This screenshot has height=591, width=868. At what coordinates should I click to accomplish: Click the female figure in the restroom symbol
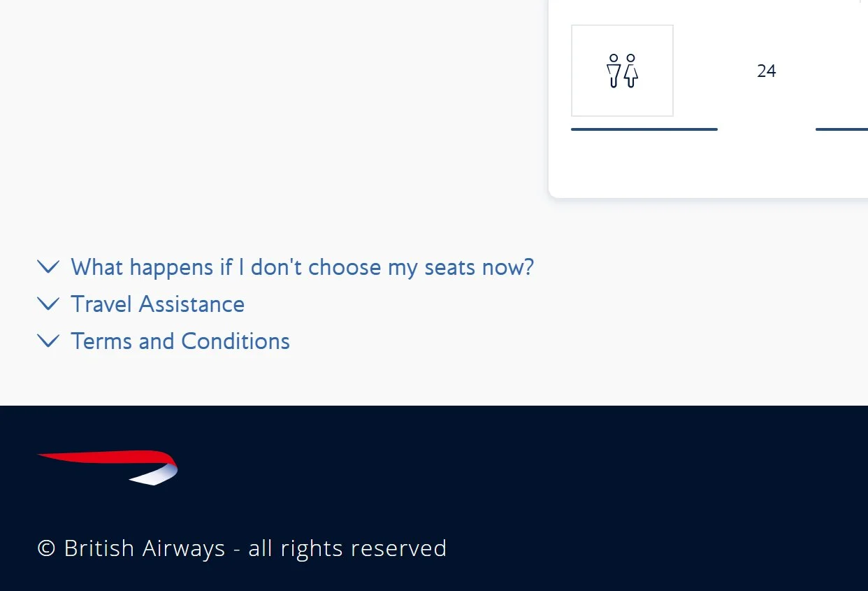[x=631, y=71]
